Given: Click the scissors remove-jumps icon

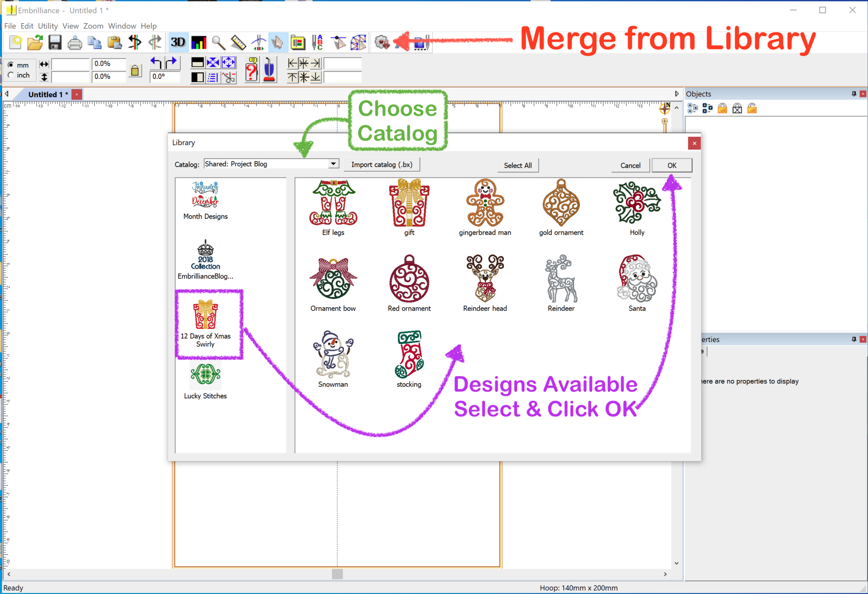Looking at the screenshot, I should point(229,77).
